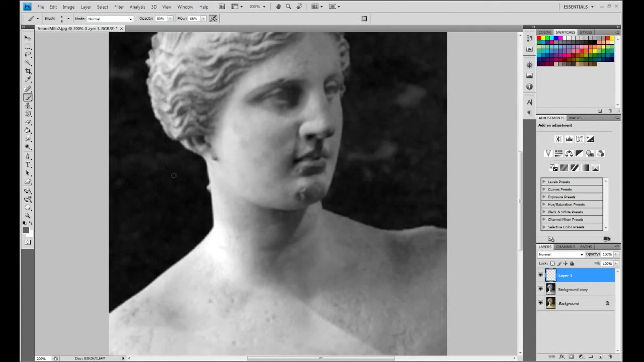
Task: Toggle lock transparent pixels
Action: (x=552, y=263)
